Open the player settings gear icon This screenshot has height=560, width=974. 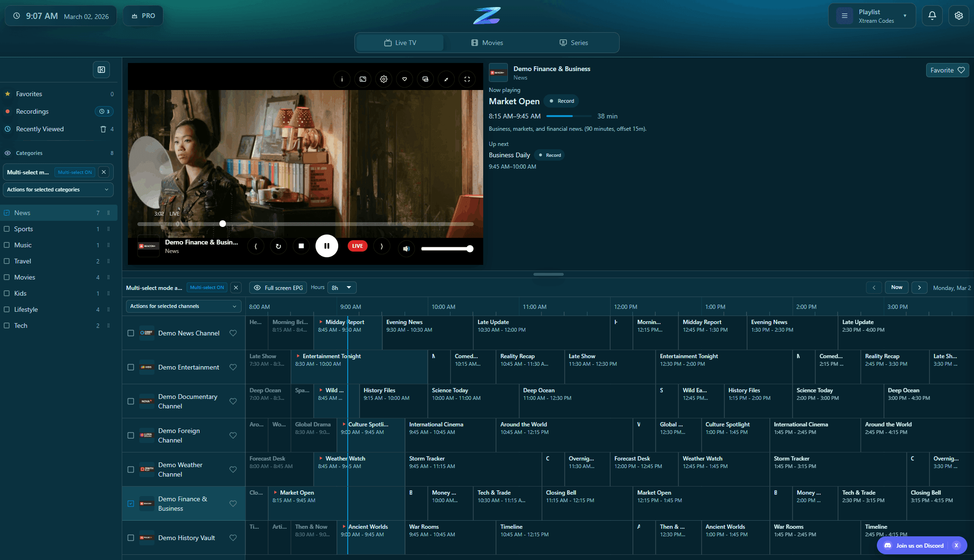pyautogui.click(x=384, y=79)
